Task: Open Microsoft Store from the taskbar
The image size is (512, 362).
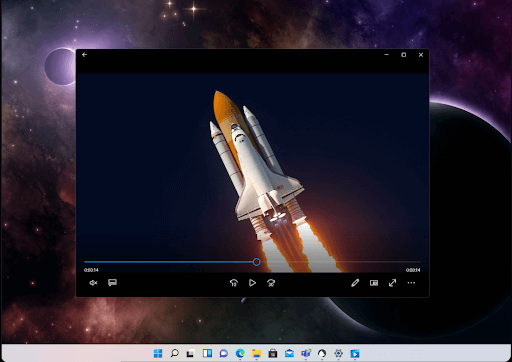Action: click(273, 353)
